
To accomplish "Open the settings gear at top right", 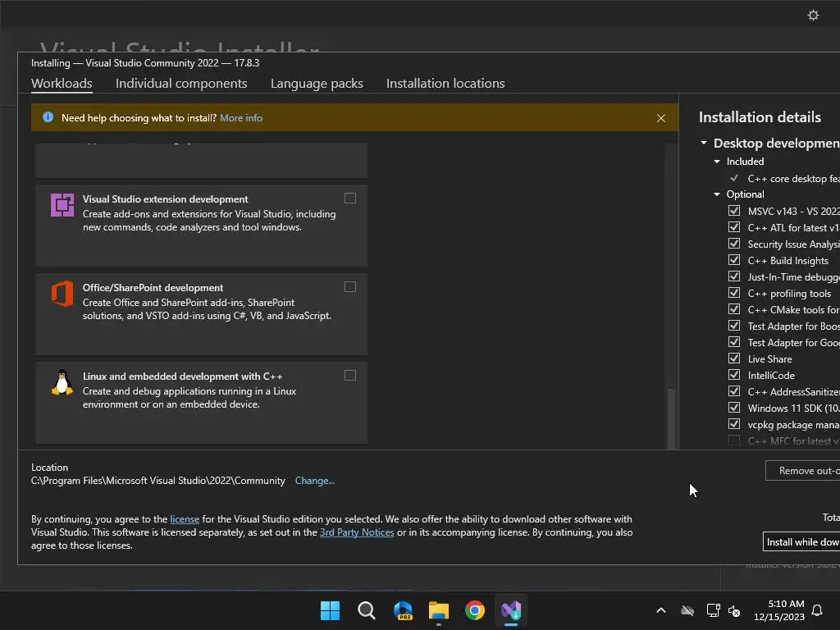I will 813,15.
